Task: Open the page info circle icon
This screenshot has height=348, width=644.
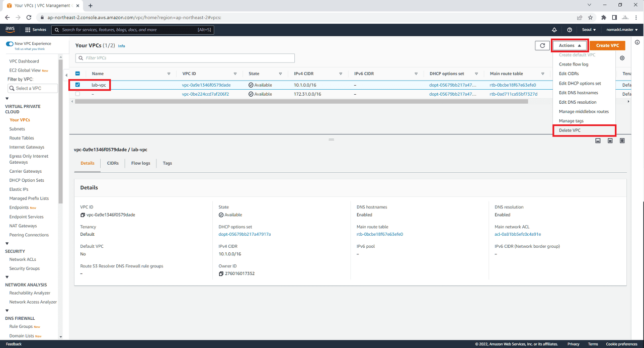Action: [x=637, y=42]
